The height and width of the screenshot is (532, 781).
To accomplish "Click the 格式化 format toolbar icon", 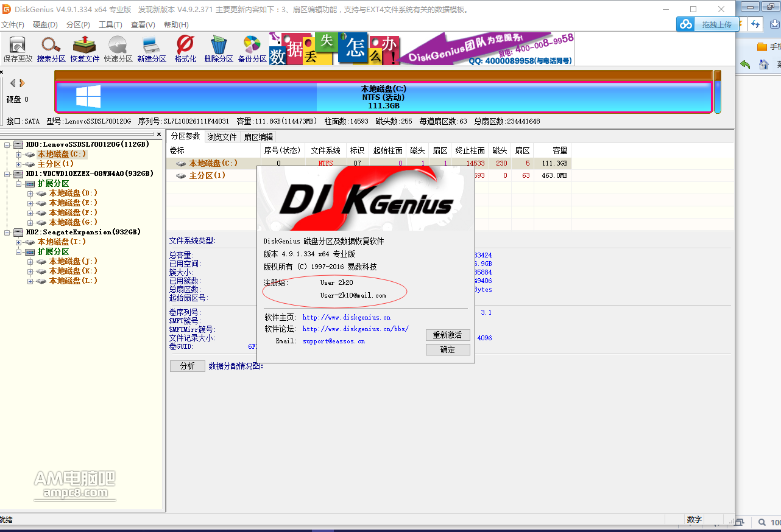I will 185,49.
